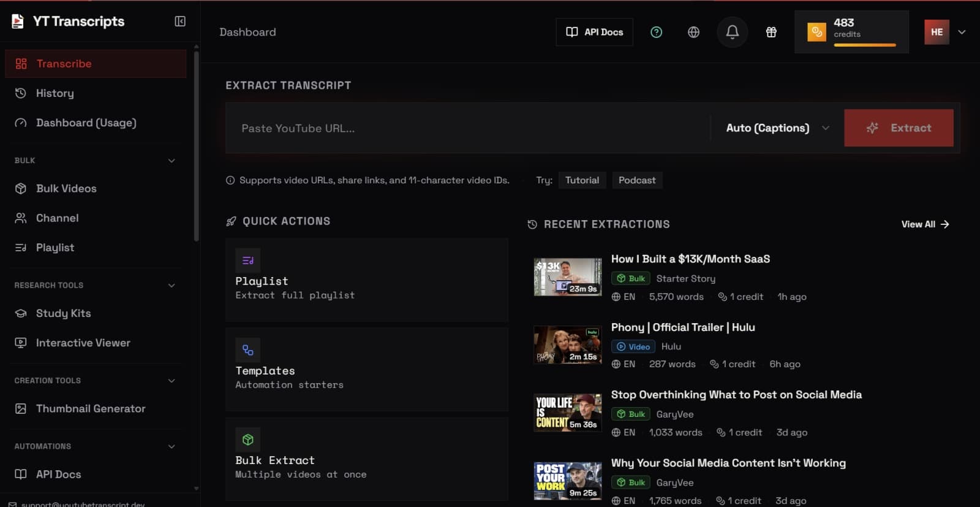Open 'Stop Overthinking What to Post' extraction
The height and width of the screenshot is (507, 980).
[x=736, y=395]
